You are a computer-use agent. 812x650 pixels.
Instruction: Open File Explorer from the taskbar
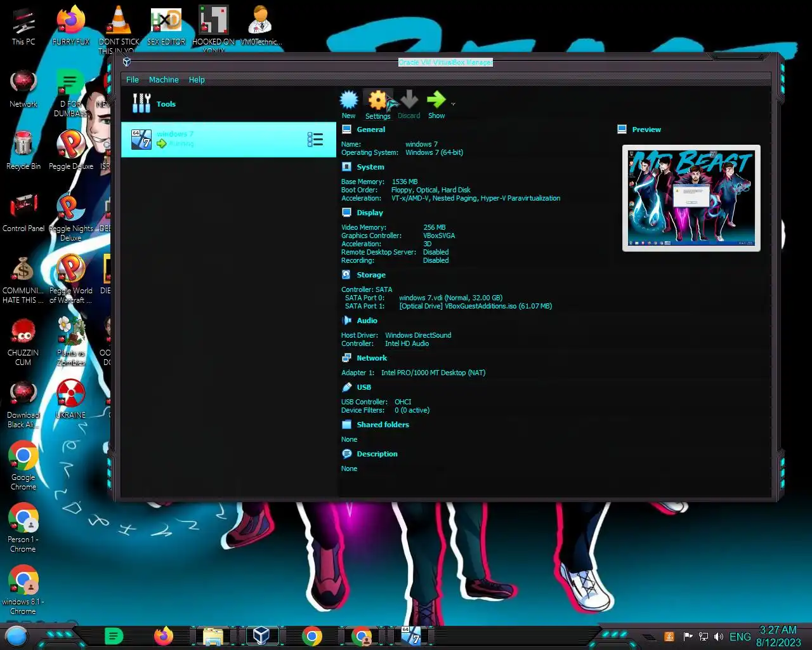point(213,636)
